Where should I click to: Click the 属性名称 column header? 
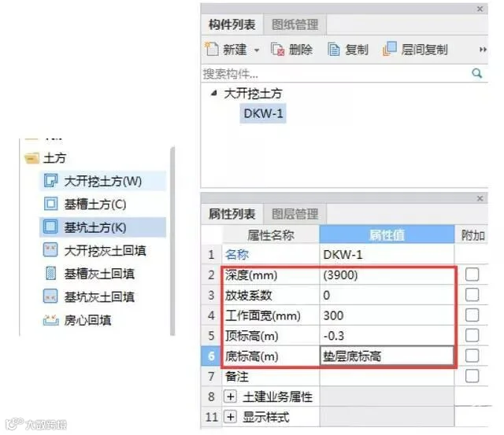[x=271, y=234]
